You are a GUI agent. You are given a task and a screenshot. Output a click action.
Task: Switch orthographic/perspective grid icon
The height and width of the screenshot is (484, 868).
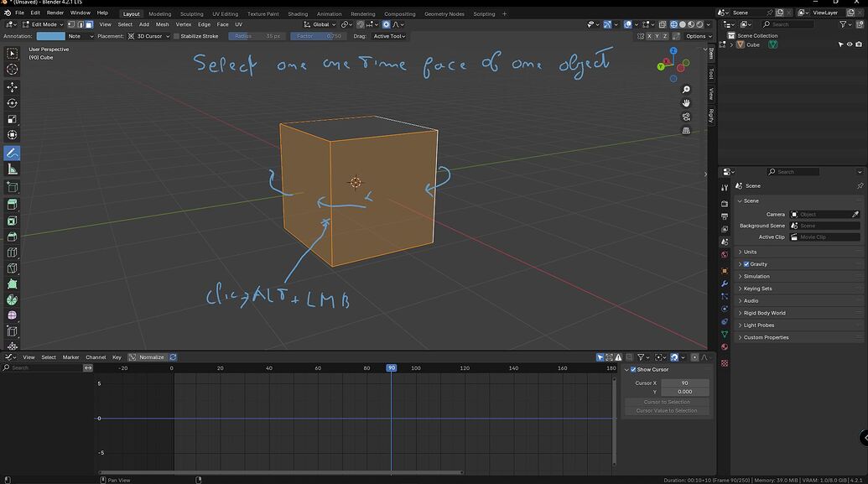point(686,131)
